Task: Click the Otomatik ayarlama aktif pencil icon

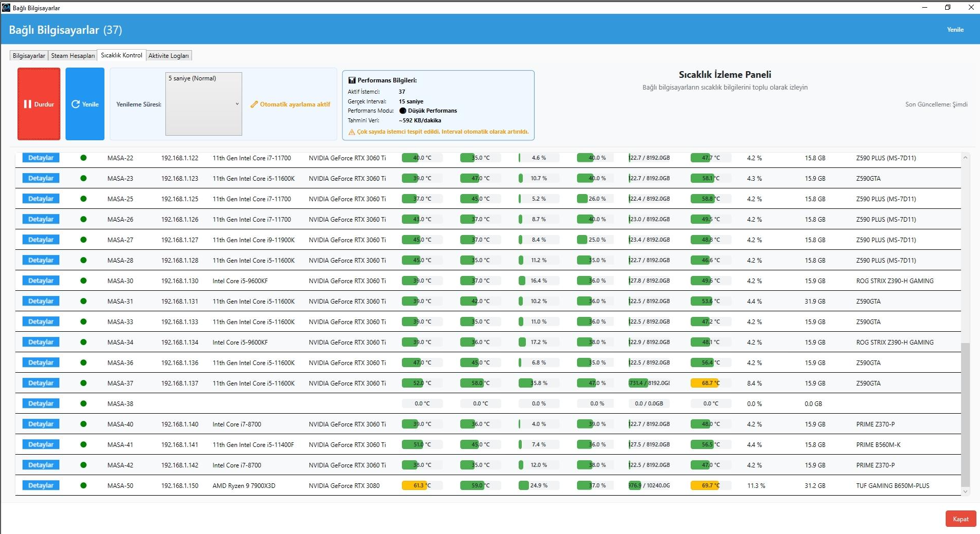Action: pyautogui.click(x=254, y=104)
